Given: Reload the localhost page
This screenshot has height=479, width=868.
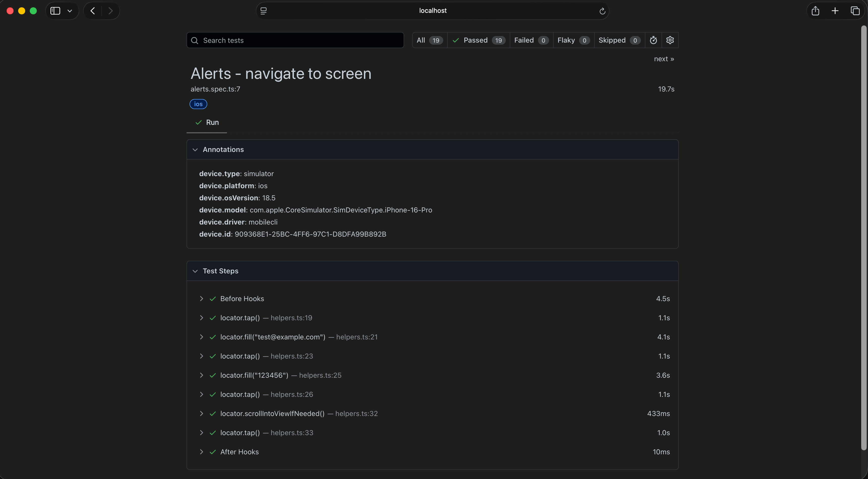Looking at the screenshot, I should 602,11.
